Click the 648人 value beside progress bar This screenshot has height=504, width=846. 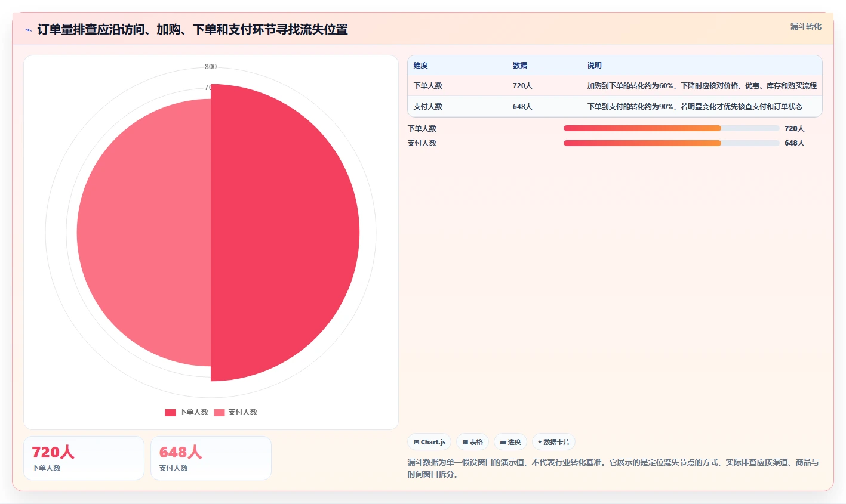tap(794, 143)
